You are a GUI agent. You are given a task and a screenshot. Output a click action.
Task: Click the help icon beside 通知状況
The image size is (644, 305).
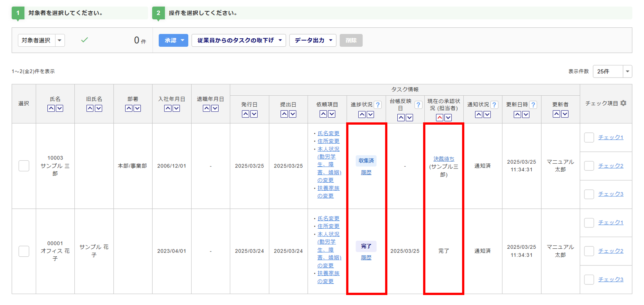point(494,105)
